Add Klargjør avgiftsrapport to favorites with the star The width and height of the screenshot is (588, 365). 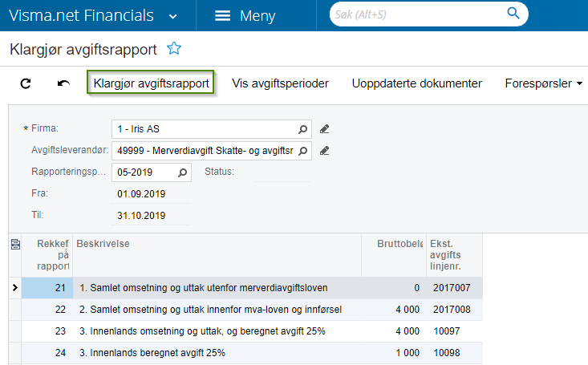click(x=174, y=49)
